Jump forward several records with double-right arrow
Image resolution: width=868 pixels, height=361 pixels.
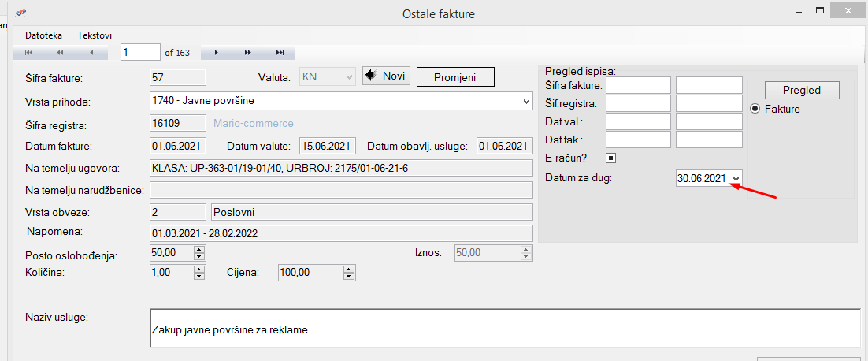(x=248, y=53)
